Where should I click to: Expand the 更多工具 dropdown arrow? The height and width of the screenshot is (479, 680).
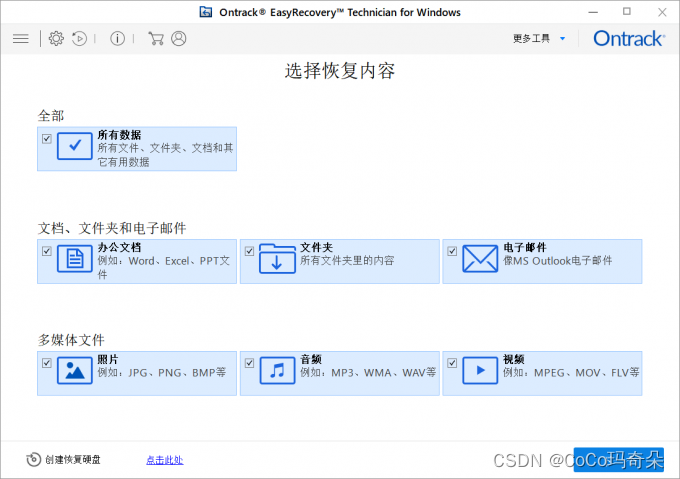[562, 39]
